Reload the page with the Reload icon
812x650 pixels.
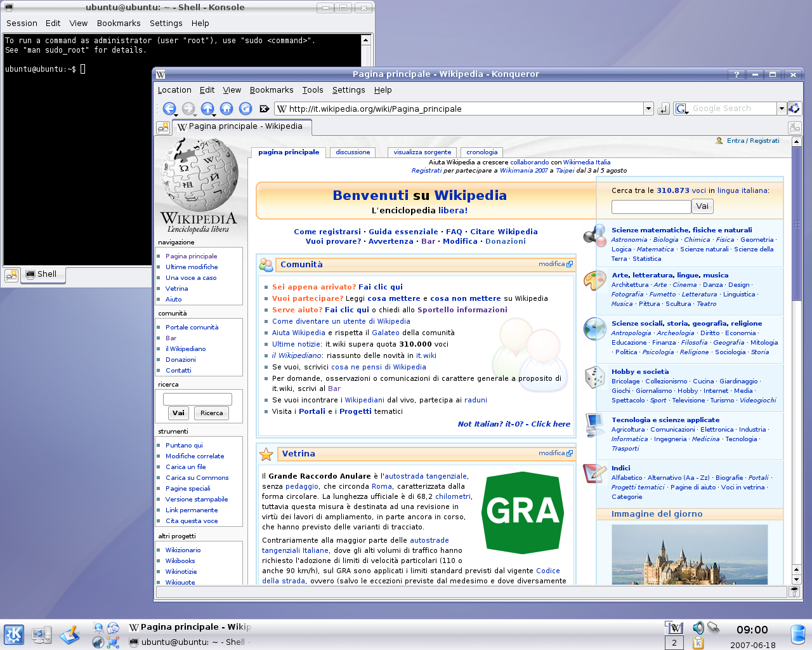tap(246, 109)
